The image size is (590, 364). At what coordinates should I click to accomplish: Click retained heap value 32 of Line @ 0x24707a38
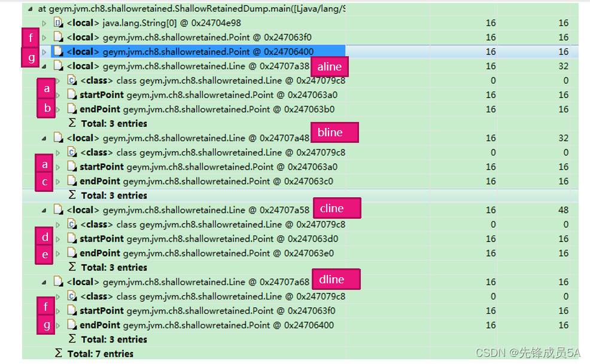point(563,66)
